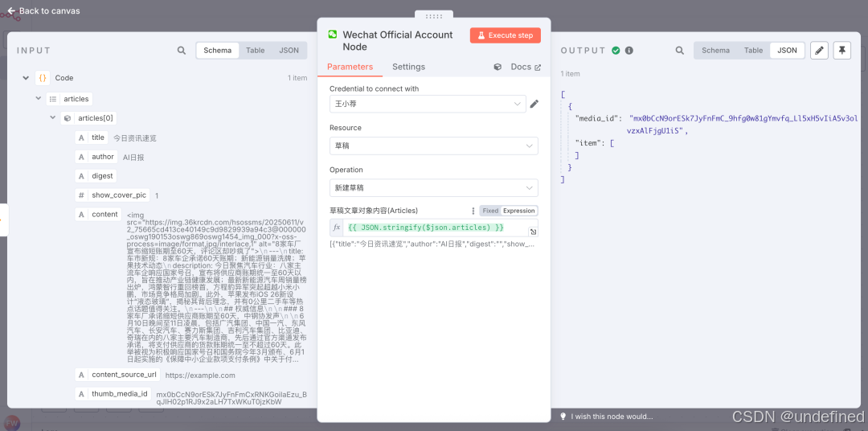Open the Resource dropdown

(x=433, y=146)
